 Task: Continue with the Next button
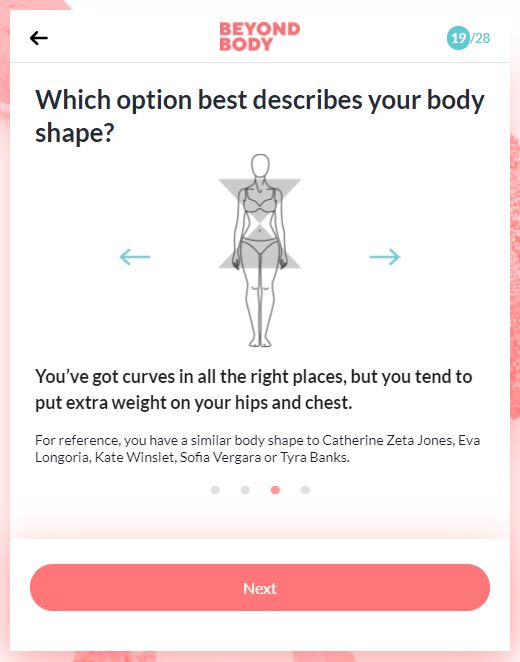pos(260,588)
